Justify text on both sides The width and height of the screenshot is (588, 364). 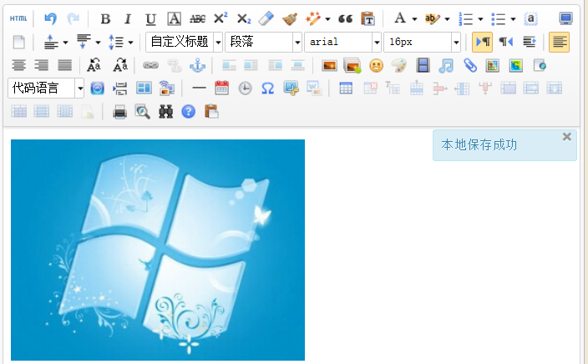(64, 65)
